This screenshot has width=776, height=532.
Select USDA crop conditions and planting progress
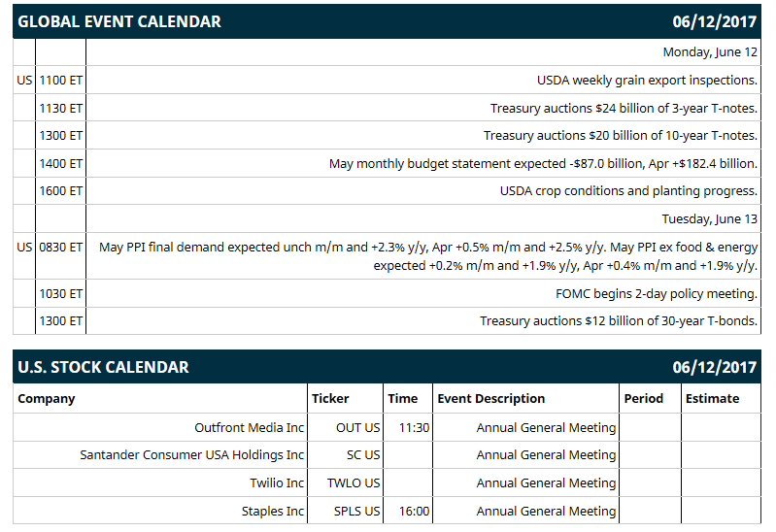pyautogui.click(x=628, y=191)
